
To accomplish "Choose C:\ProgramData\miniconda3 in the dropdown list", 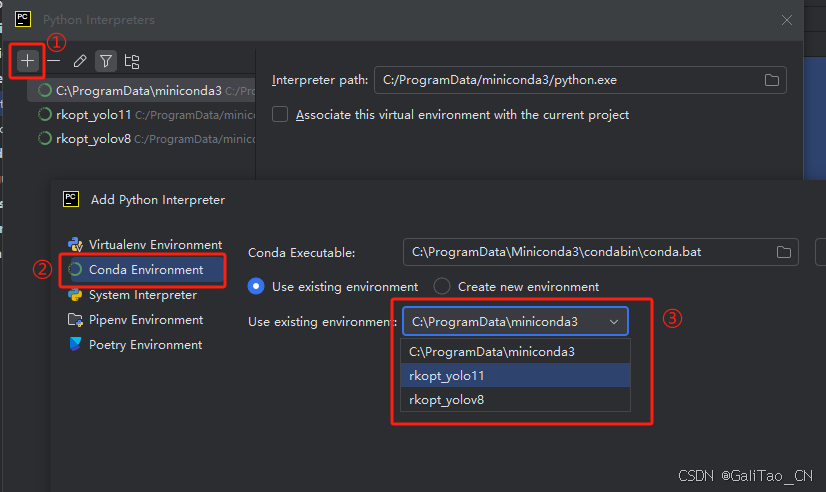I will coord(515,351).
